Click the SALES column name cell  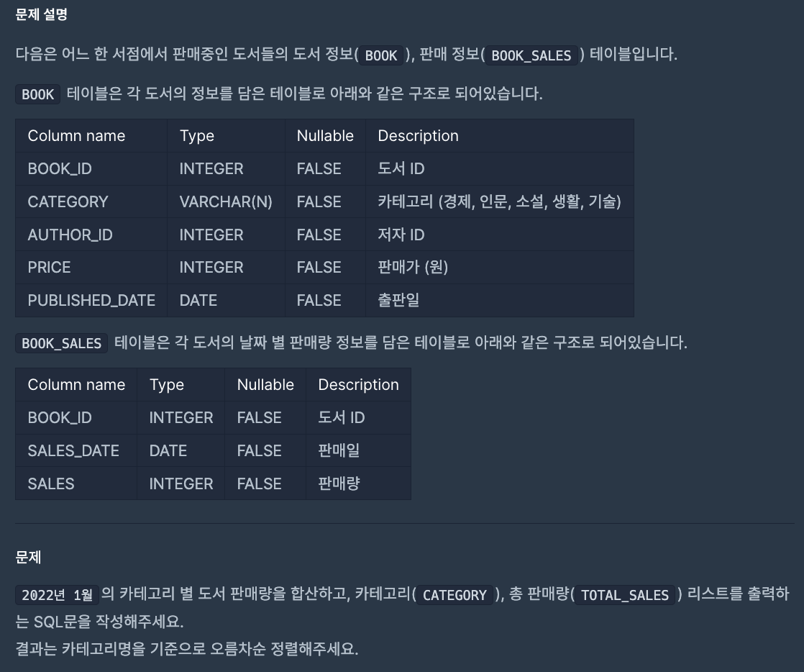76,483
